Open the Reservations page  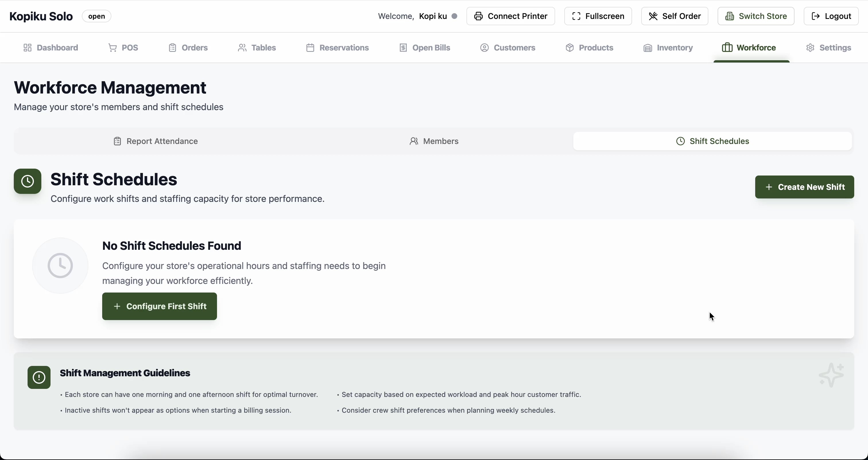(x=337, y=48)
